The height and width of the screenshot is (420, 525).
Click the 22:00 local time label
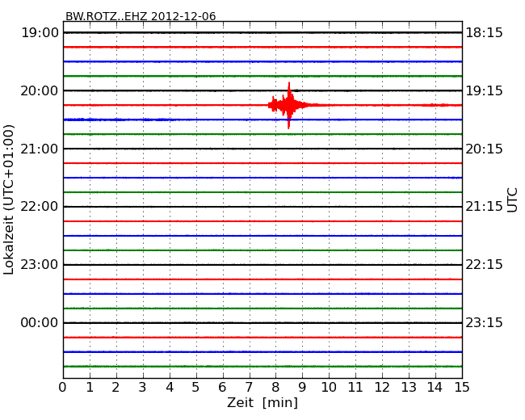(40, 207)
